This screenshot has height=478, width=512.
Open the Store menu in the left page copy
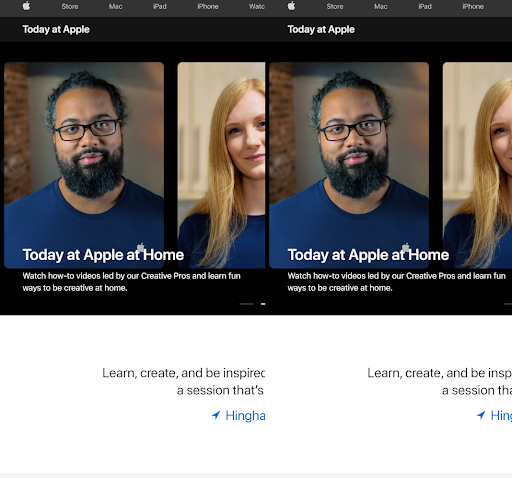[70, 6]
